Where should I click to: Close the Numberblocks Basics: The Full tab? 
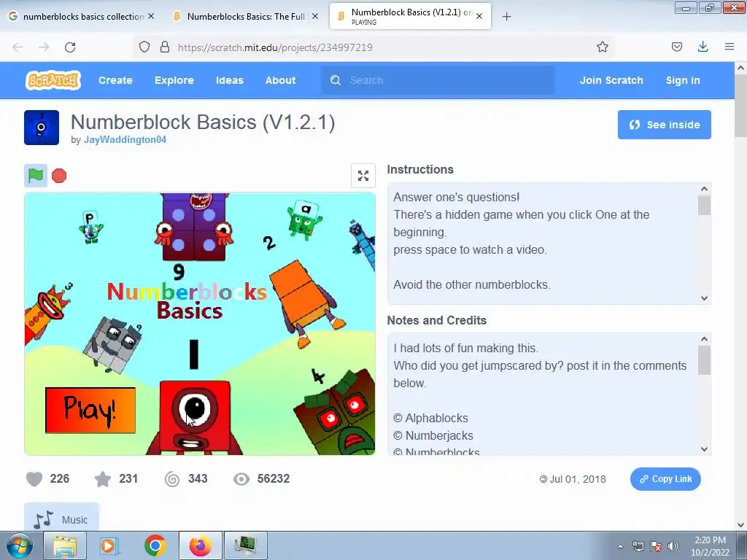click(315, 16)
